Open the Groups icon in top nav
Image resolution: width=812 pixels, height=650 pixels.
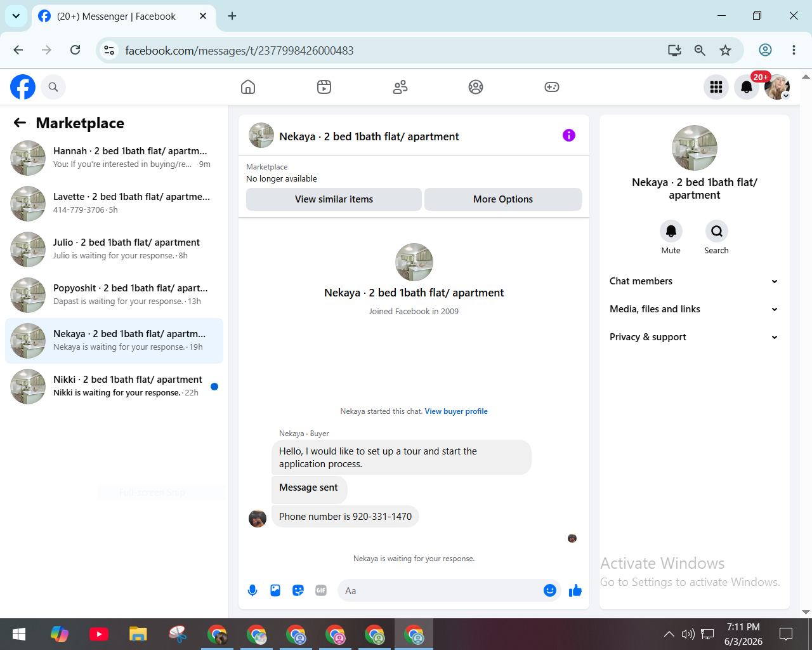(476, 87)
